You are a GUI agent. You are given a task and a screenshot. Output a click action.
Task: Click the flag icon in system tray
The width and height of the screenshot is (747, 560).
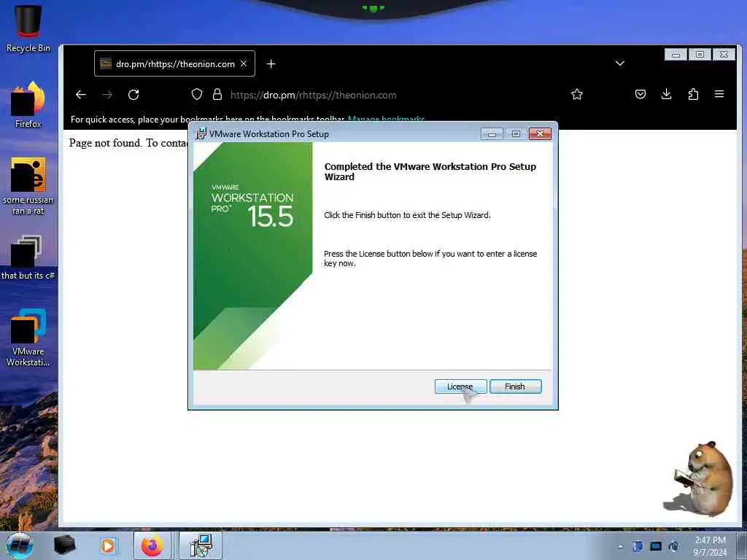(638, 546)
